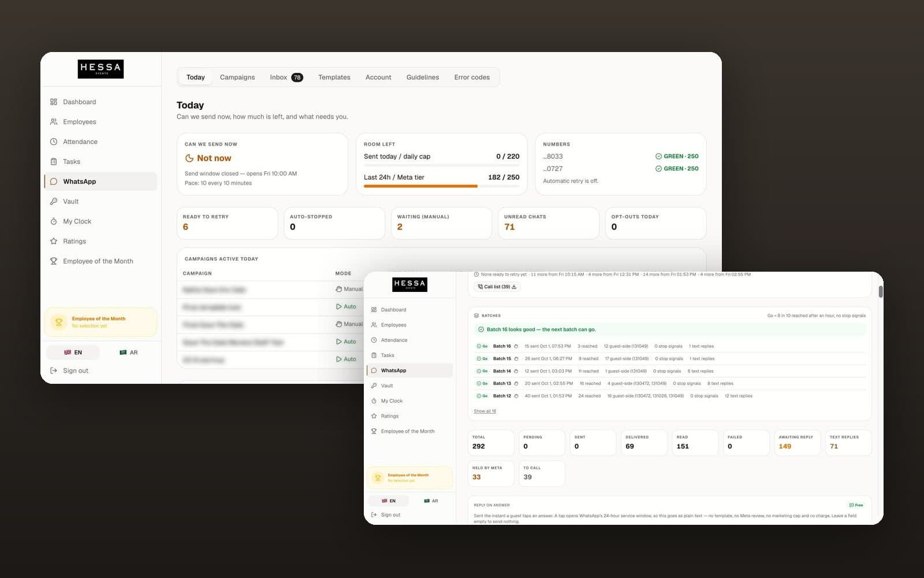This screenshot has width=924, height=578.
Task: Open Attendance via its clock icon, back window
Action: pyautogui.click(x=54, y=142)
